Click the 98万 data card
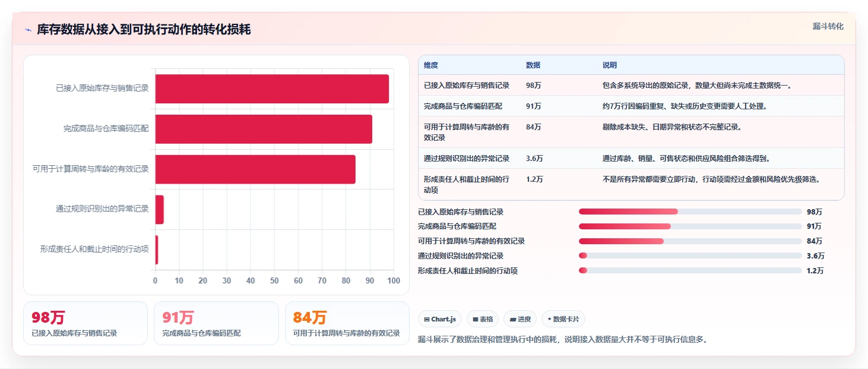This screenshot has width=868, height=369. 85,323
